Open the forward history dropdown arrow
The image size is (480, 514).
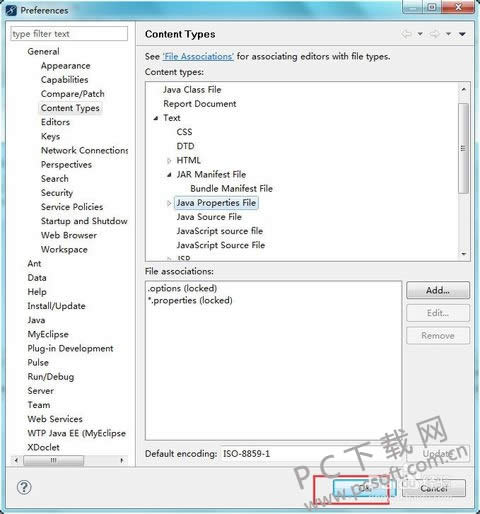point(448,34)
